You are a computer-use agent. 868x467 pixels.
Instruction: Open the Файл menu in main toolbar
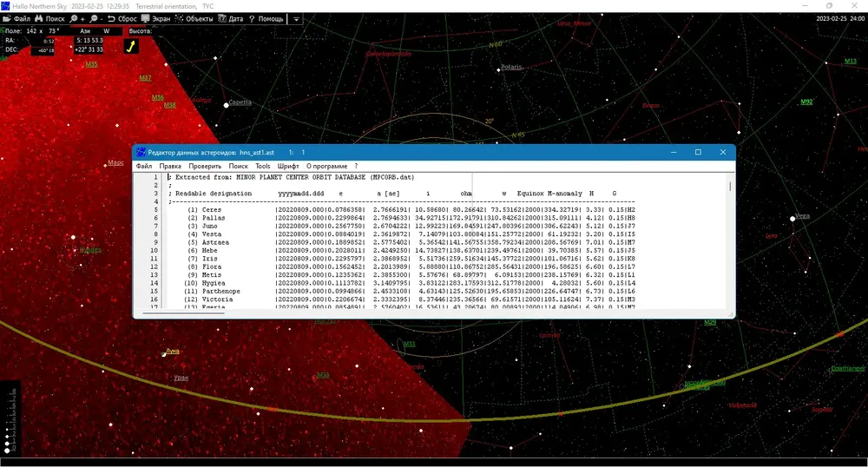coord(16,19)
